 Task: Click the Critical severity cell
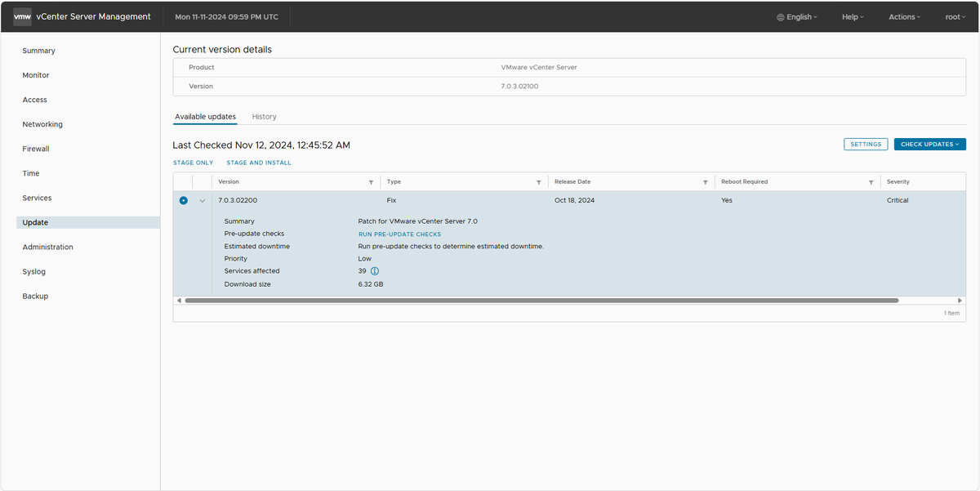tap(898, 200)
